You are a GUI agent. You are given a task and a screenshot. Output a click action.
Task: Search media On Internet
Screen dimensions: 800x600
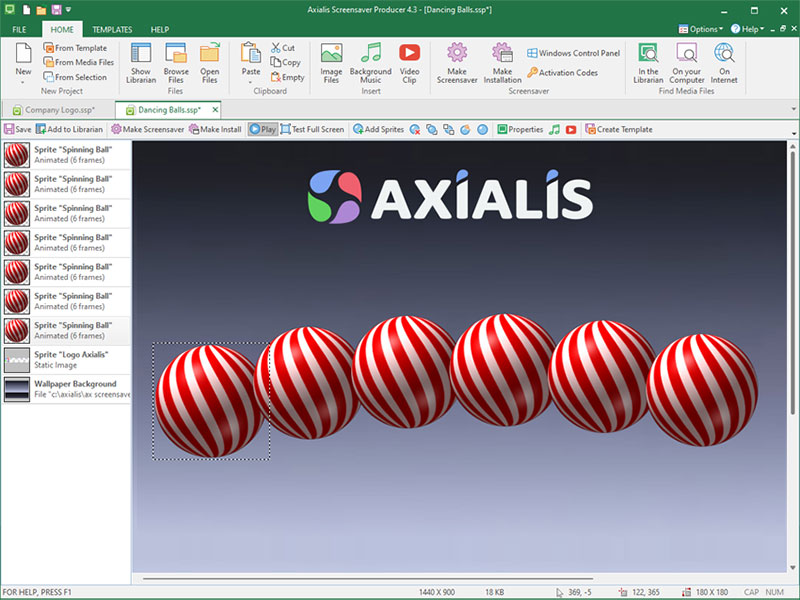tap(725, 62)
